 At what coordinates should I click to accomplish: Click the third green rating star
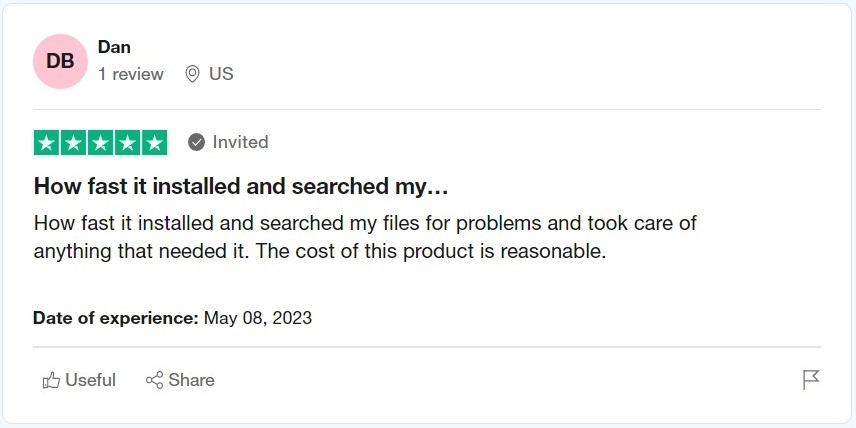pyautogui.click(x=101, y=143)
